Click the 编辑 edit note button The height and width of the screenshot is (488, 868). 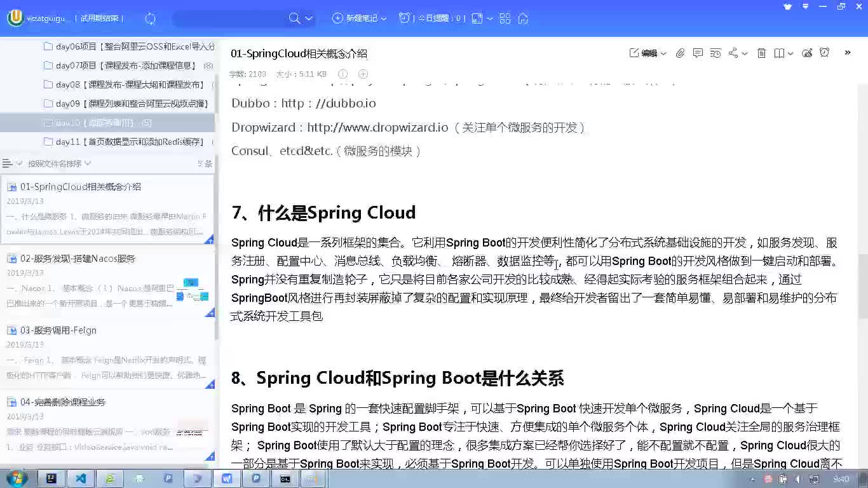[644, 53]
